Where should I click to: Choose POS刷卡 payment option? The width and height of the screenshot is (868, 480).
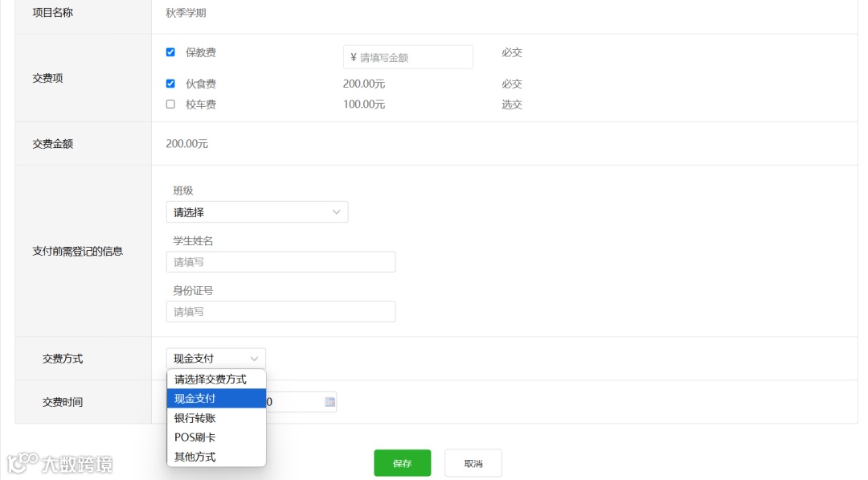[x=216, y=437]
